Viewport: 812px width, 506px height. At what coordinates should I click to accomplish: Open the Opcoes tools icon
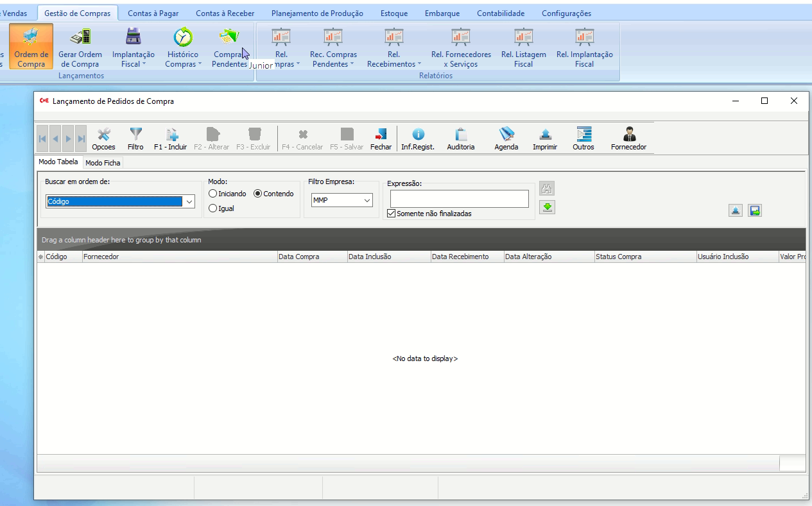[x=103, y=135]
